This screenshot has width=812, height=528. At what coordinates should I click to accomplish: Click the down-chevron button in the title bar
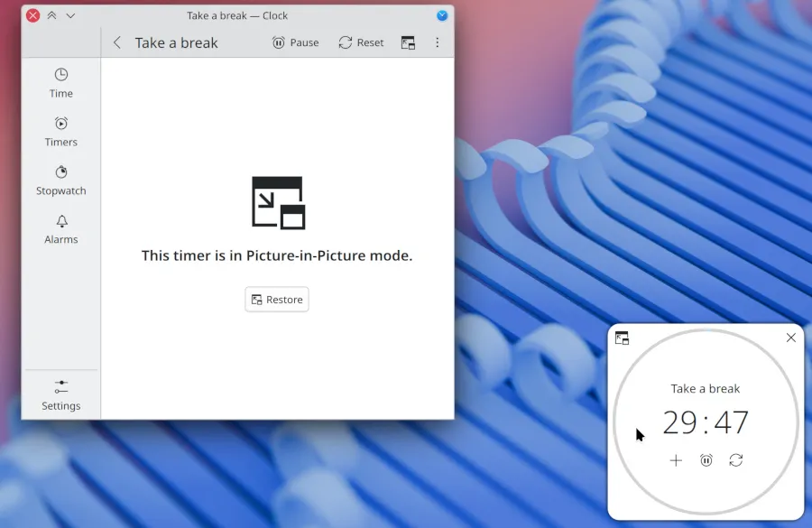70,15
